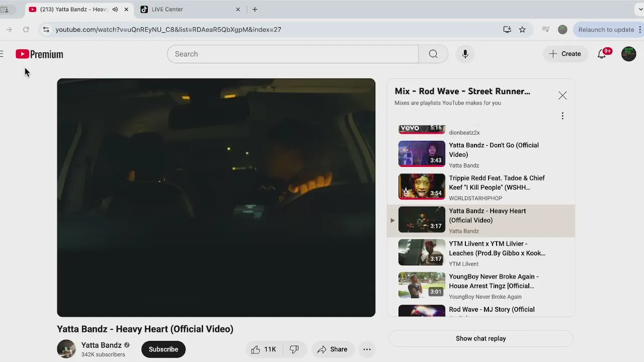This screenshot has height=362, width=644.
Task: Play YTM Lilvent Leaches thumbnail
Action: point(422,252)
